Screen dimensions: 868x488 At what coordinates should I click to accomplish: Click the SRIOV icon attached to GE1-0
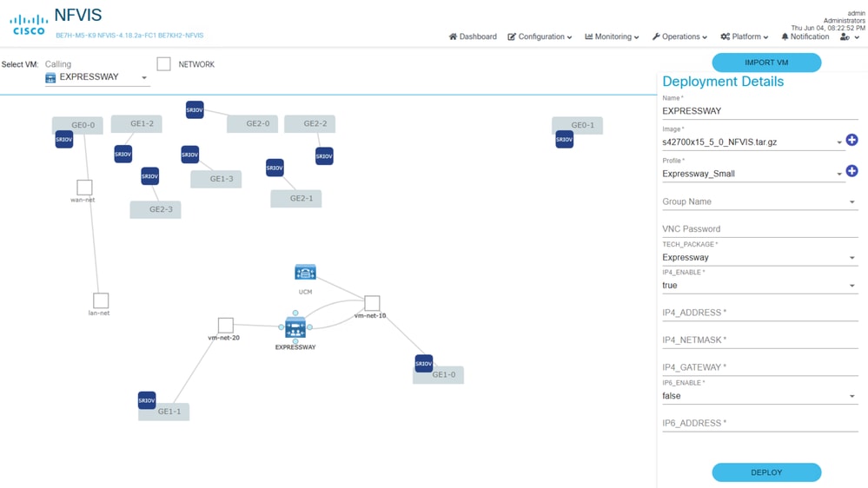point(423,364)
